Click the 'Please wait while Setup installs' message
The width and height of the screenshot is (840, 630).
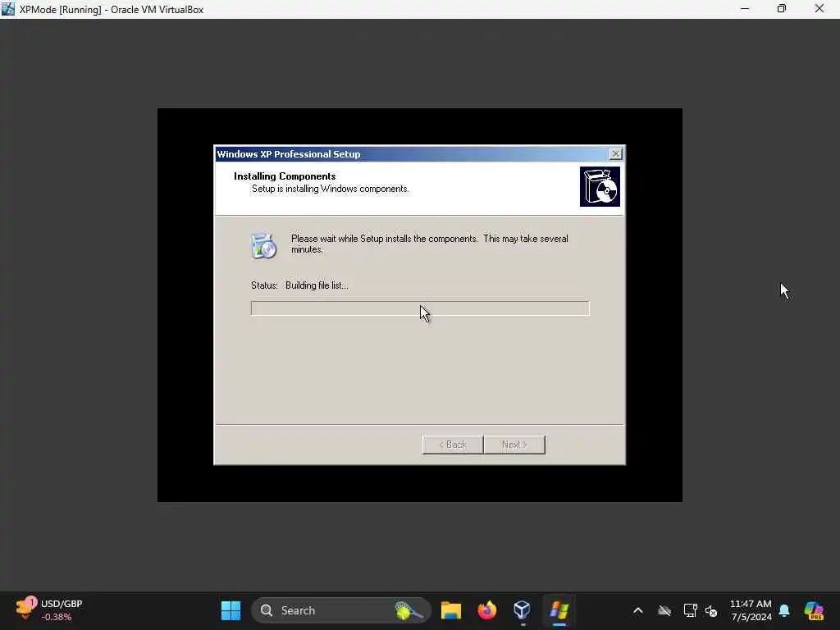point(429,244)
